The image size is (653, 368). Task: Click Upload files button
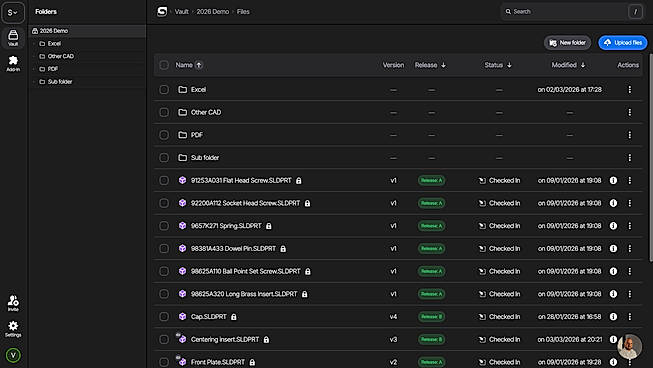(x=623, y=42)
